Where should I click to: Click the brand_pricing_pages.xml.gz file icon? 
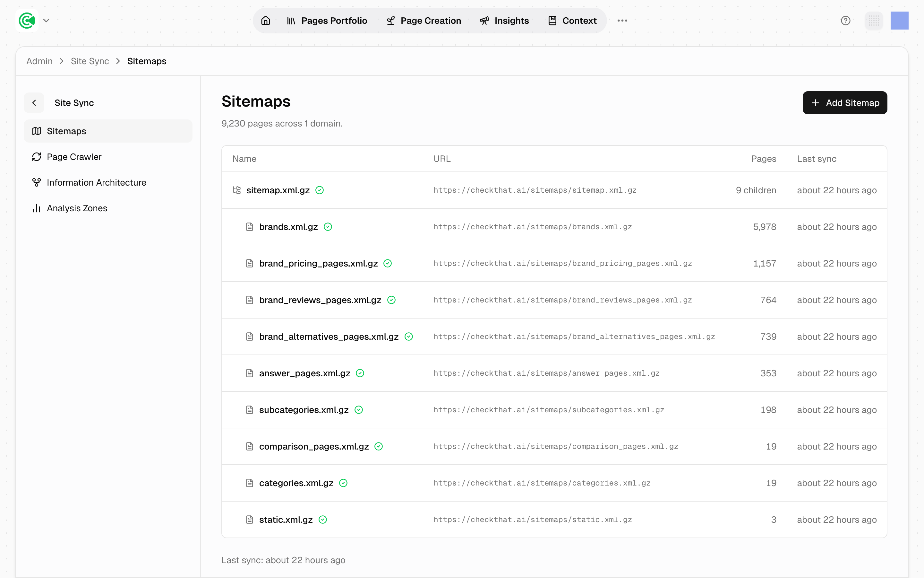249,263
